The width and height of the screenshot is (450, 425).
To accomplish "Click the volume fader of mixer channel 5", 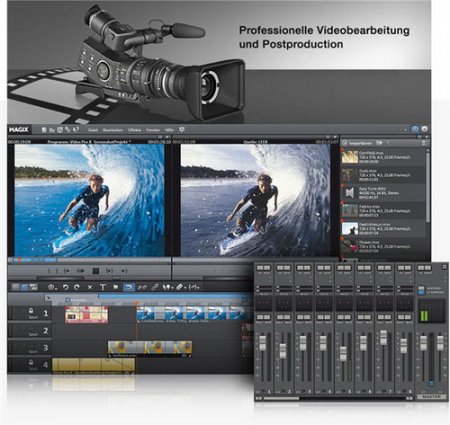I will coord(343,354).
